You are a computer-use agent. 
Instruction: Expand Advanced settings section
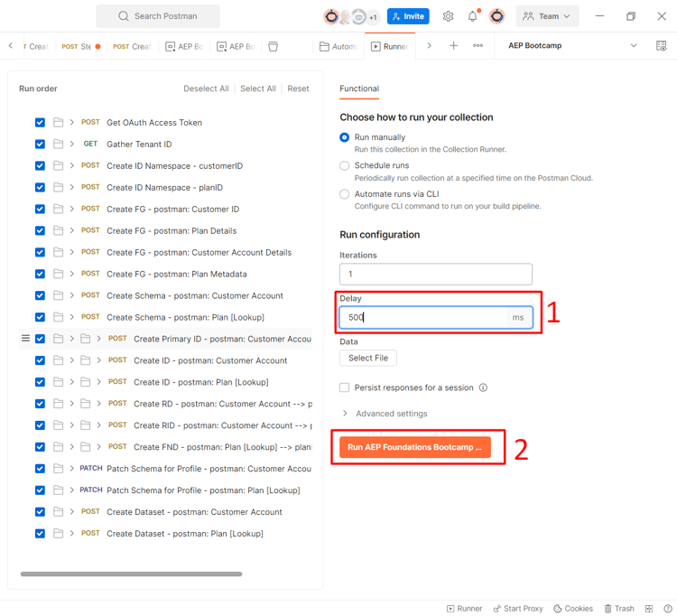(385, 414)
